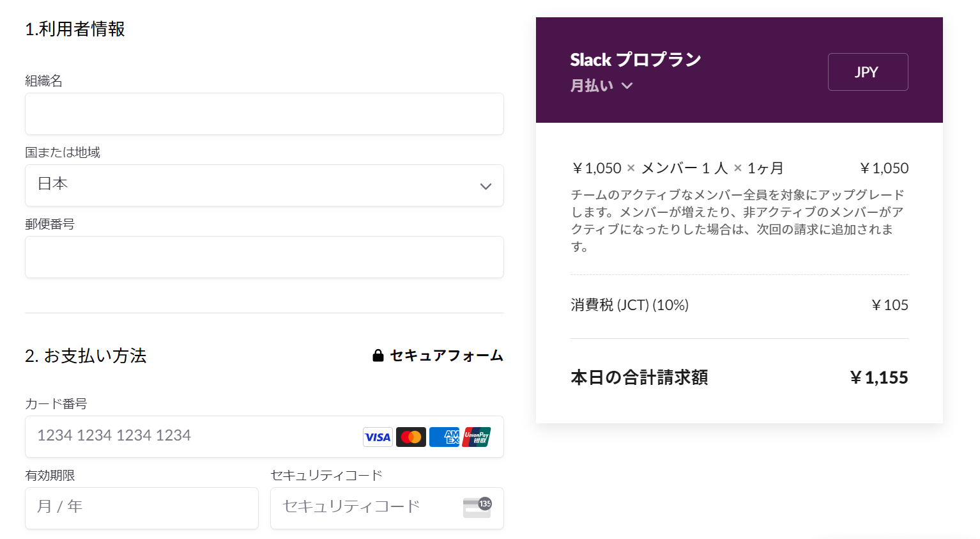Select the 有効期限 expiry date field
Screen dimensions: 980x539
point(142,507)
